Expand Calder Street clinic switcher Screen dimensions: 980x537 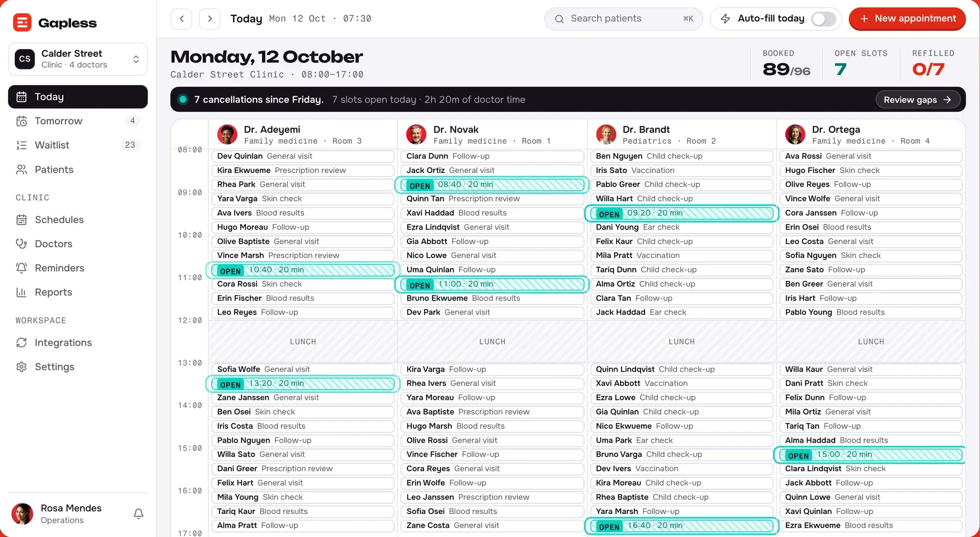pyautogui.click(x=78, y=59)
